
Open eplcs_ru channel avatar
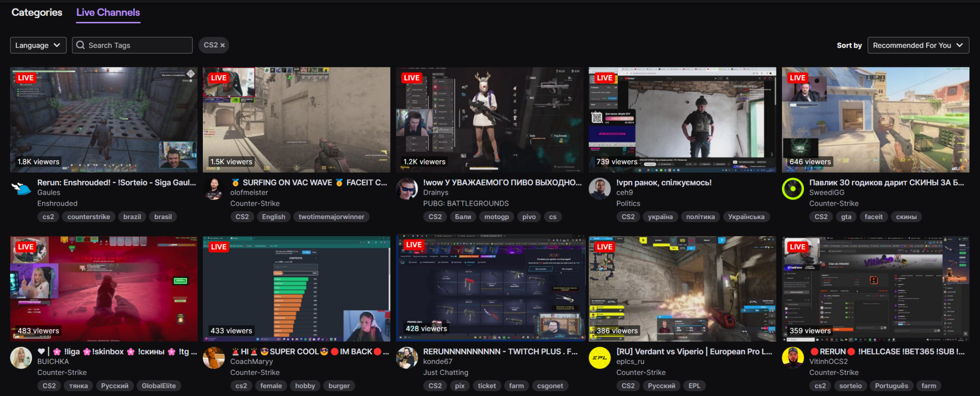[x=600, y=358]
